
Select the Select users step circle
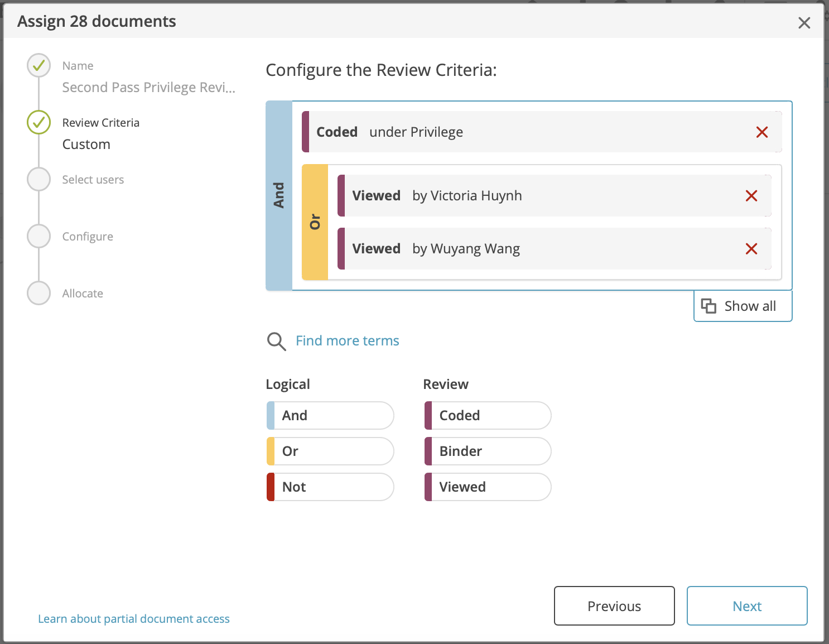(38, 179)
